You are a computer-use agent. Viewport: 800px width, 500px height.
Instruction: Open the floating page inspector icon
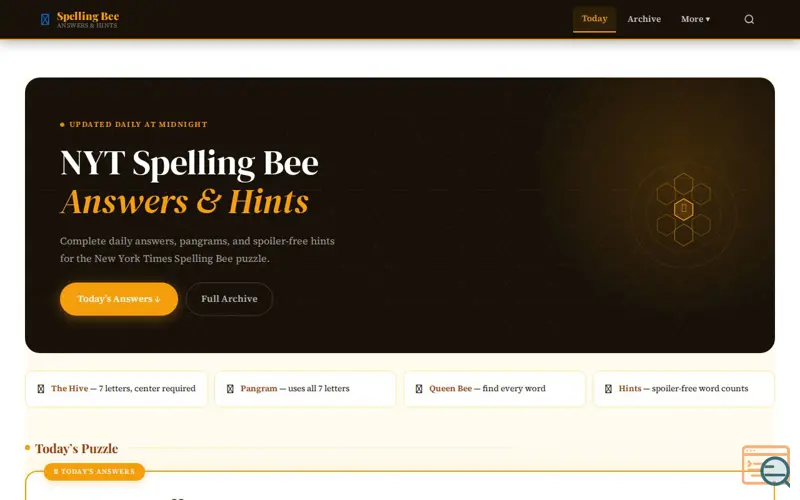(766, 466)
